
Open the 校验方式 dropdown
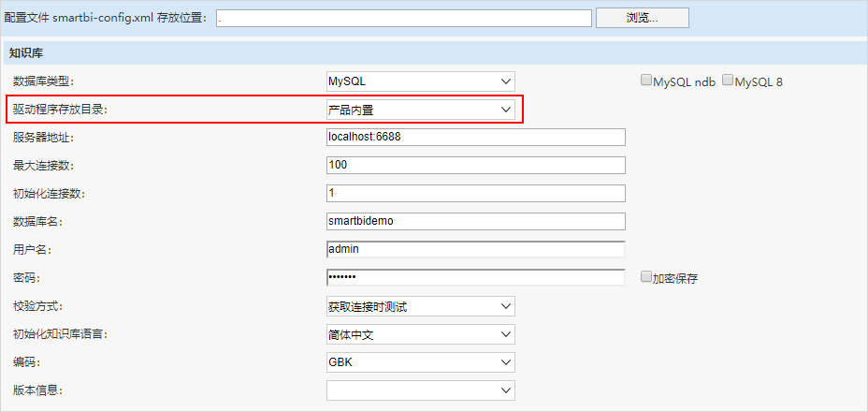pyautogui.click(x=421, y=306)
